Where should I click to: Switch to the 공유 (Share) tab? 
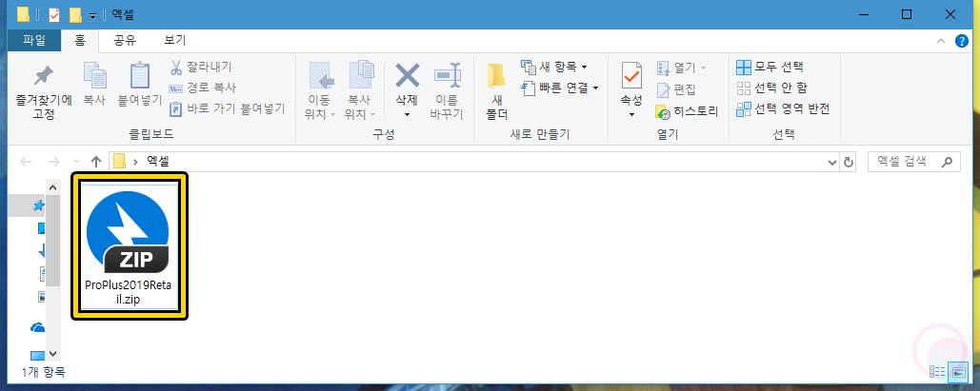124,41
